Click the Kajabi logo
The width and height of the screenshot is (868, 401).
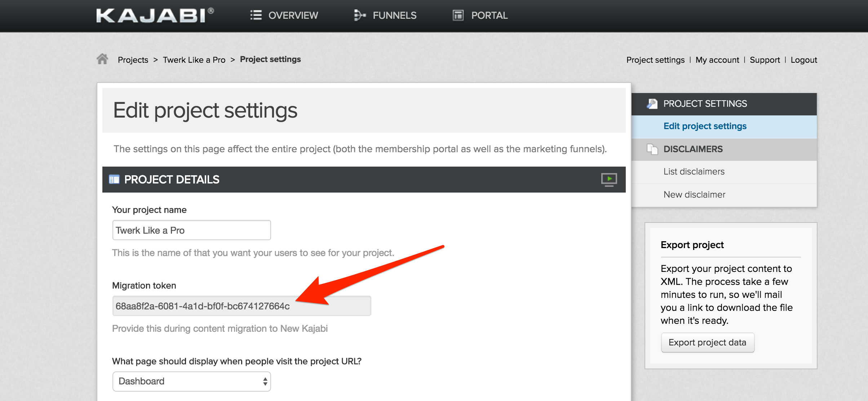tap(155, 16)
